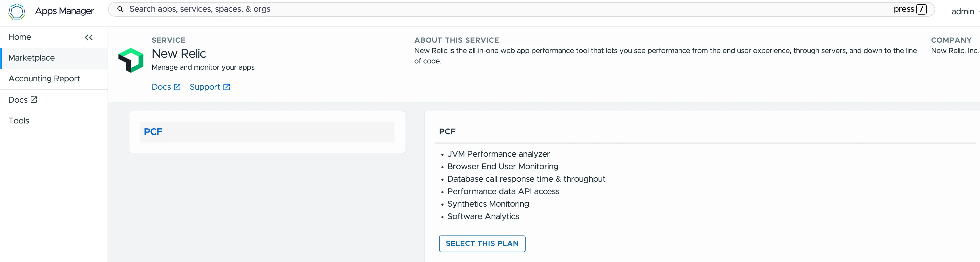Open Accounting Report from the sidebar
Image resolution: width=980 pixels, height=262 pixels.
point(44,79)
